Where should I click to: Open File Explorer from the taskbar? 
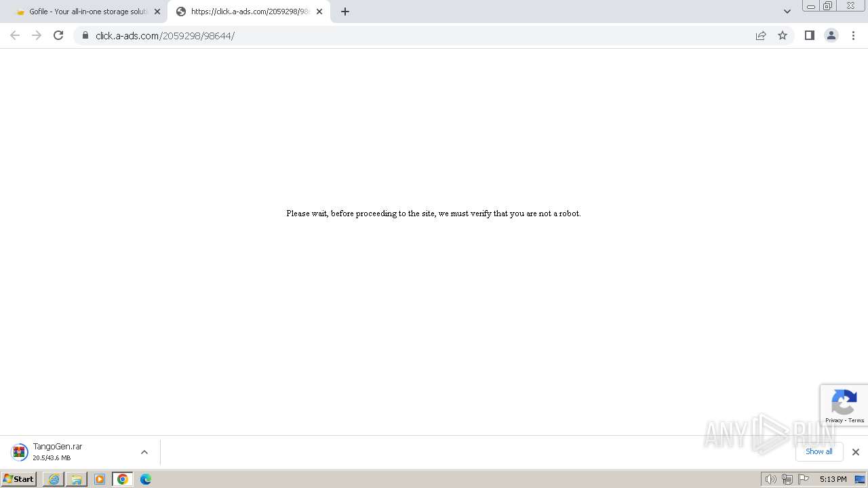pyautogui.click(x=77, y=479)
